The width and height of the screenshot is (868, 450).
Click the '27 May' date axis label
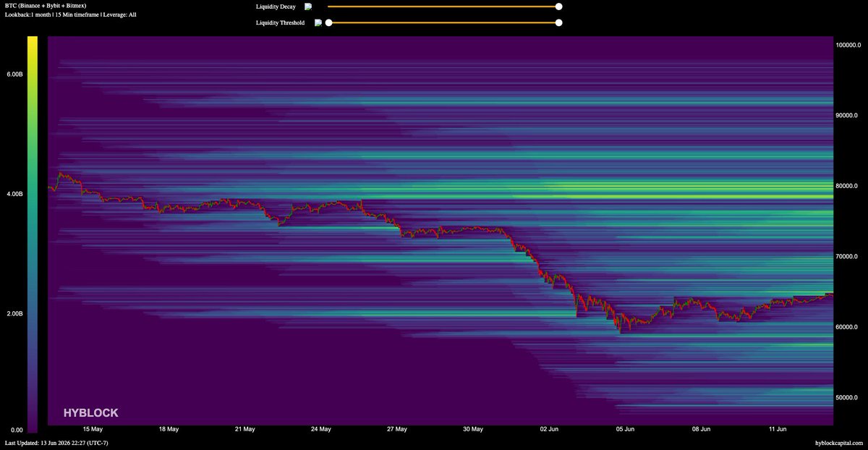click(x=396, y=429)
